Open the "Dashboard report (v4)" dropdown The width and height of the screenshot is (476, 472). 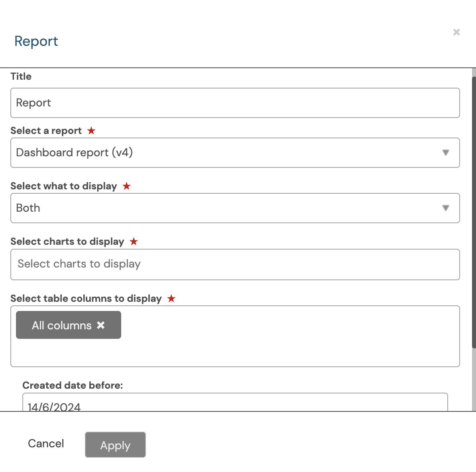pyautogui.click(x=235, y=153)
